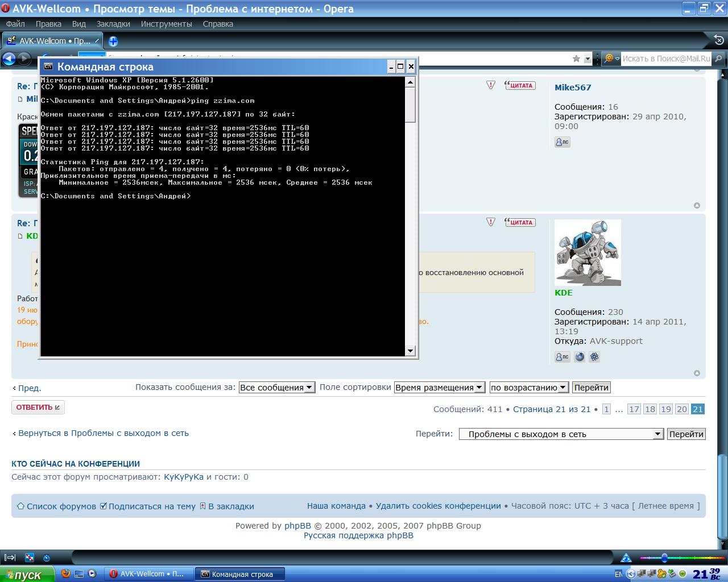The image size is (728, 582).
Task: Open the Mail.Ru search engine selector
Action: 611,58
